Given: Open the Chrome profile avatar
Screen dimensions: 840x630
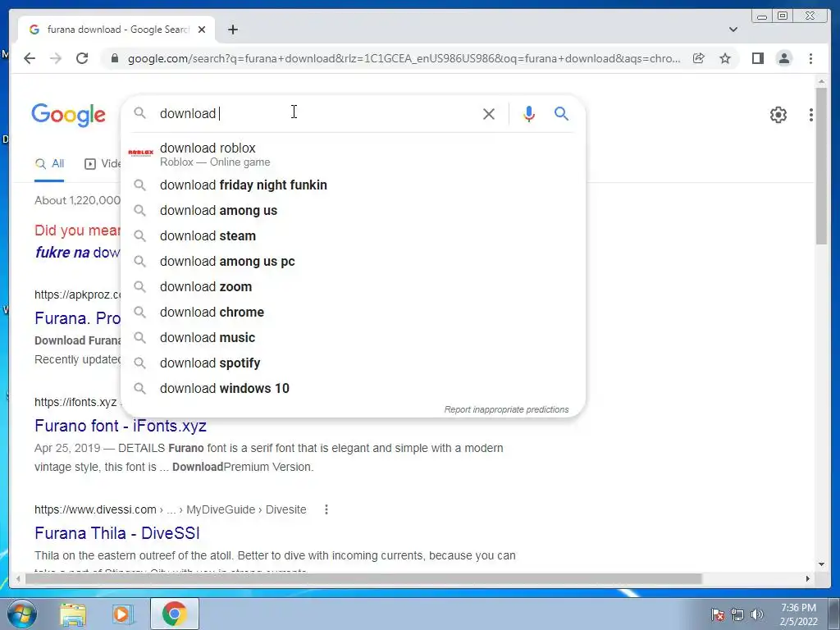Looking at the screenshot, I should pyautogui.click(x=784, y=58).
